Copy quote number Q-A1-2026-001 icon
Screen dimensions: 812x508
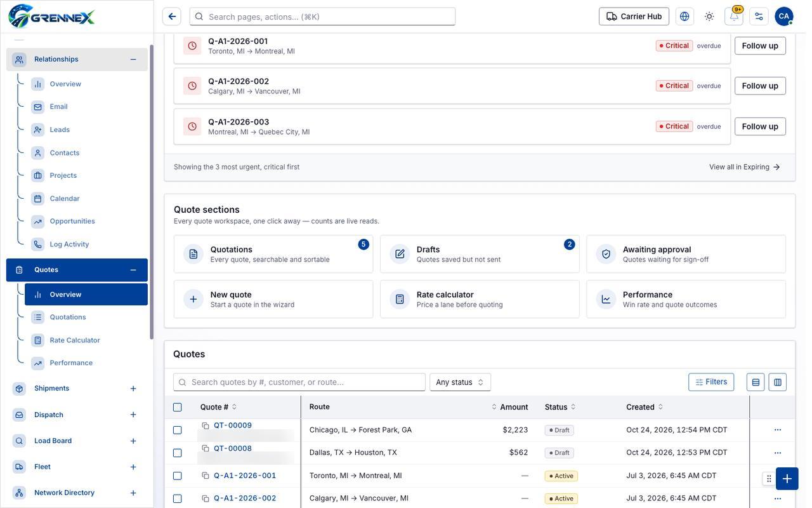click(x=206, y=476)
